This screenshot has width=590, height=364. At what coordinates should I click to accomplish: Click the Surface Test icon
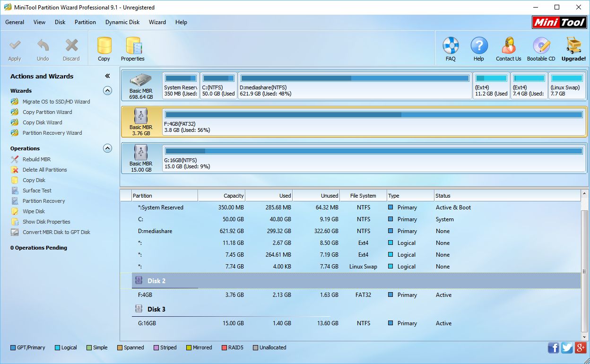[x=15, y=191]
